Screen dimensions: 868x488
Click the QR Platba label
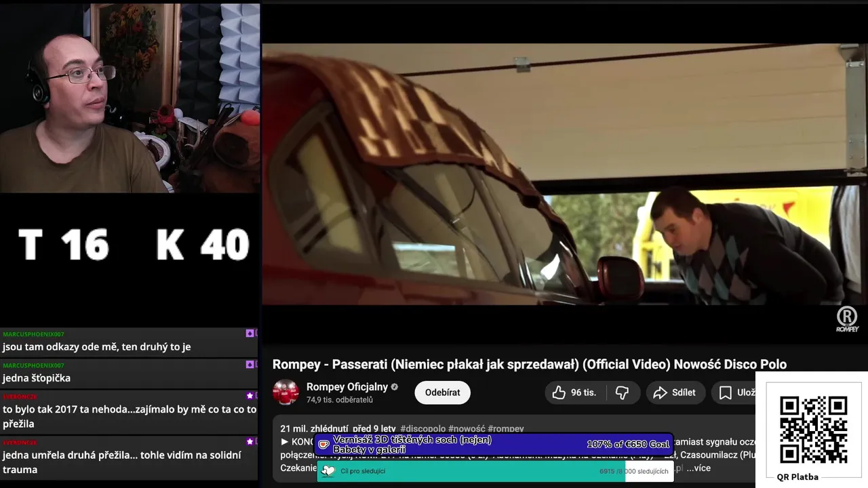(x=797, y=477)
